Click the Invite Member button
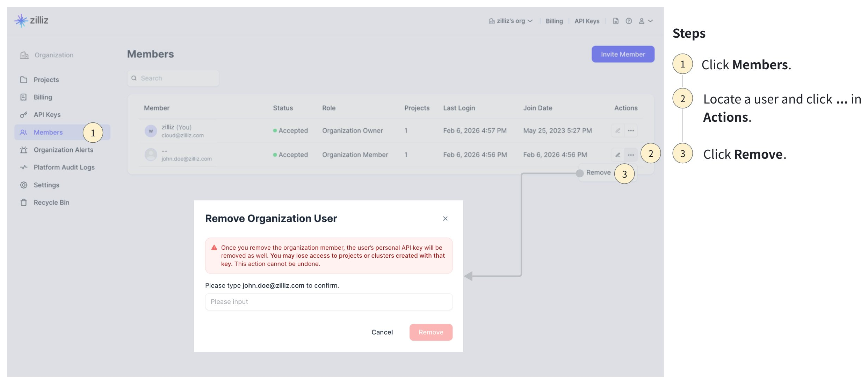Viewport: 868px width, 384px height. click(x=623, y=54)
